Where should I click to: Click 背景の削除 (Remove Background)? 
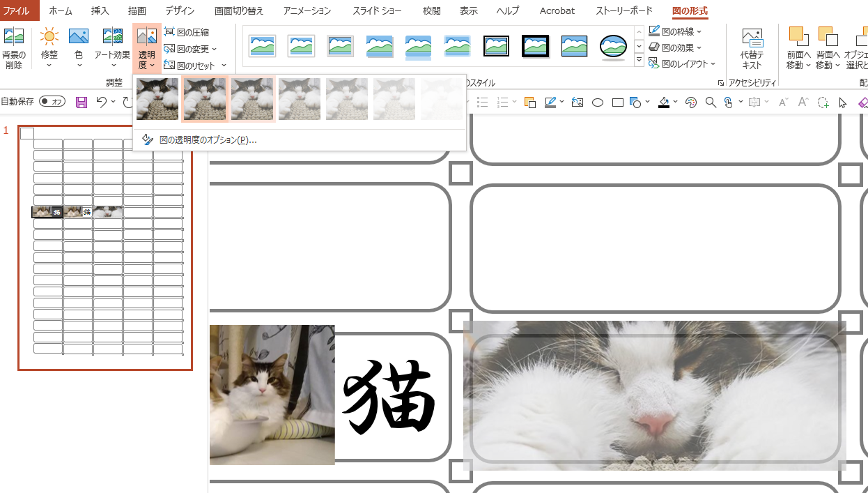pos(14,49)
